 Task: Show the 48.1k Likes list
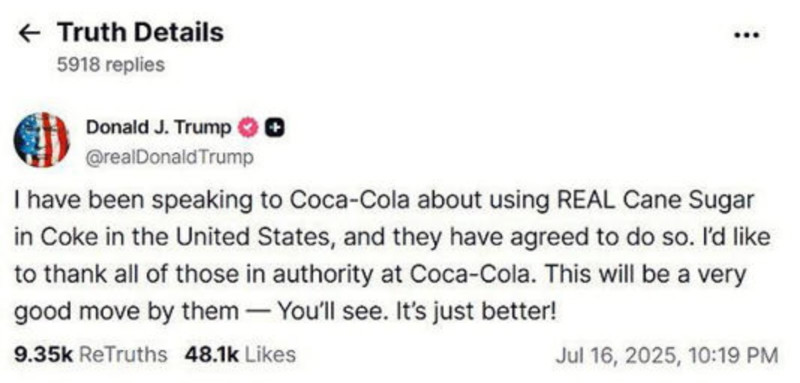[x=240, y=354]
